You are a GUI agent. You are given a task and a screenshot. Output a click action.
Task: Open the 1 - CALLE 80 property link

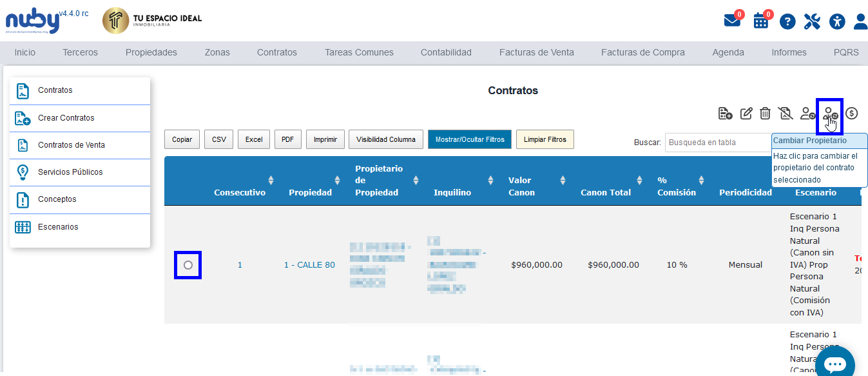pos(309,264)
